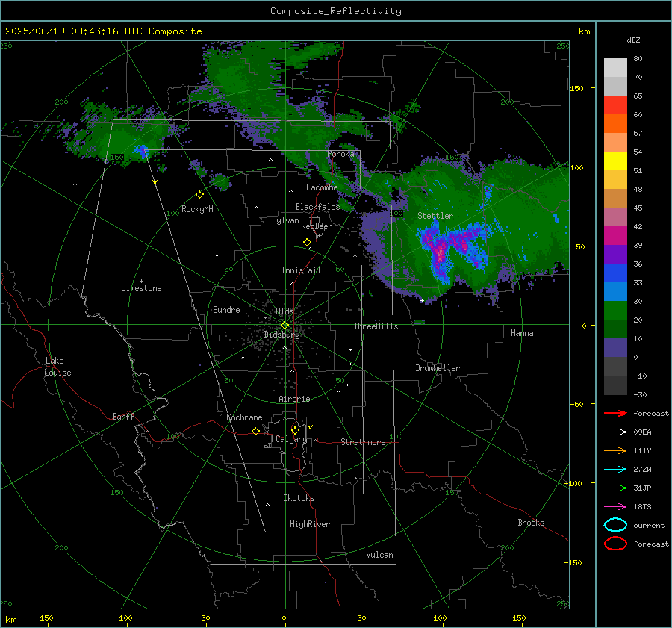Click the Drumheller city label

(x=438, y=368)
